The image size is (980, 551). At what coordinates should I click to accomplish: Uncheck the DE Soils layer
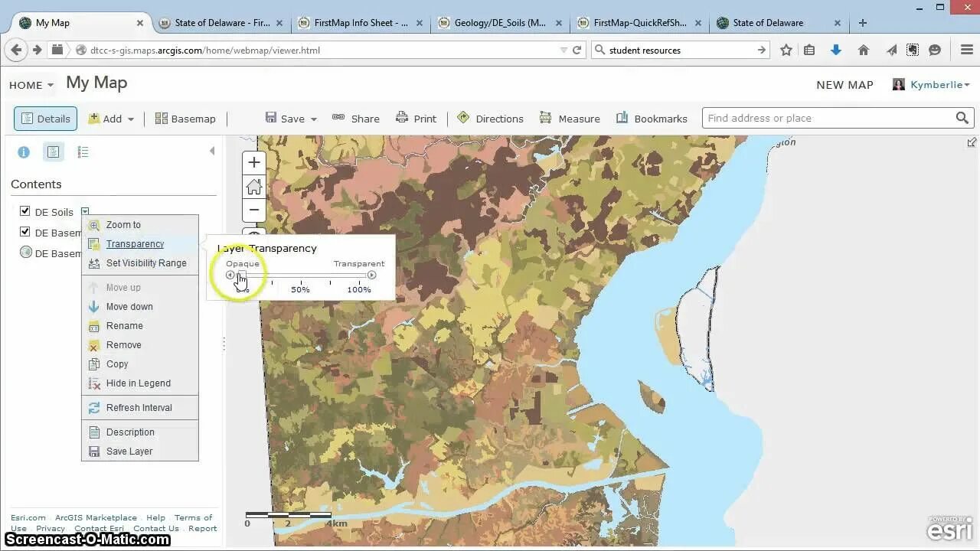24,211
